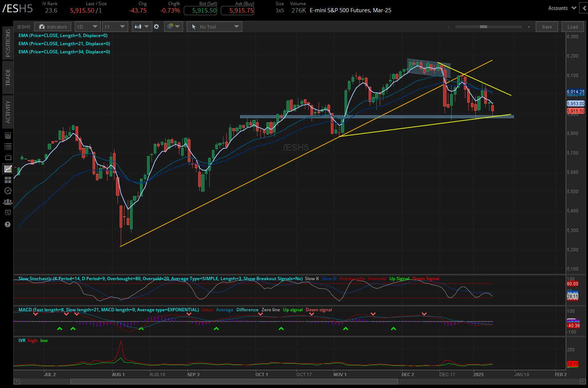Click the stochastic 80.00 overbought label
The image size is (588, 388).
(x=572, y=284)
